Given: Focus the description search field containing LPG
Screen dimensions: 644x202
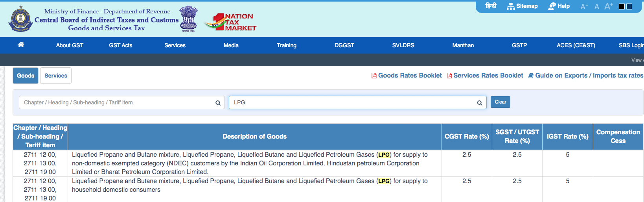Looking at the screenshot, I should click(x=358, y=102).
